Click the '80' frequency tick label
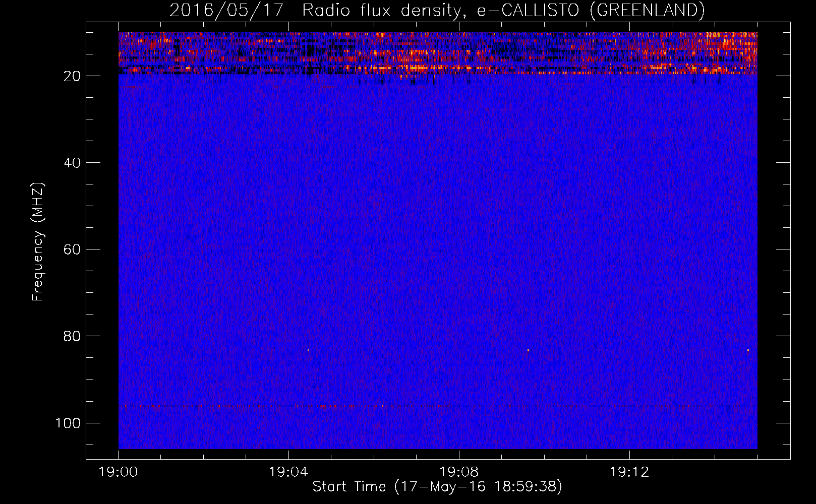 tap(72, 336)
